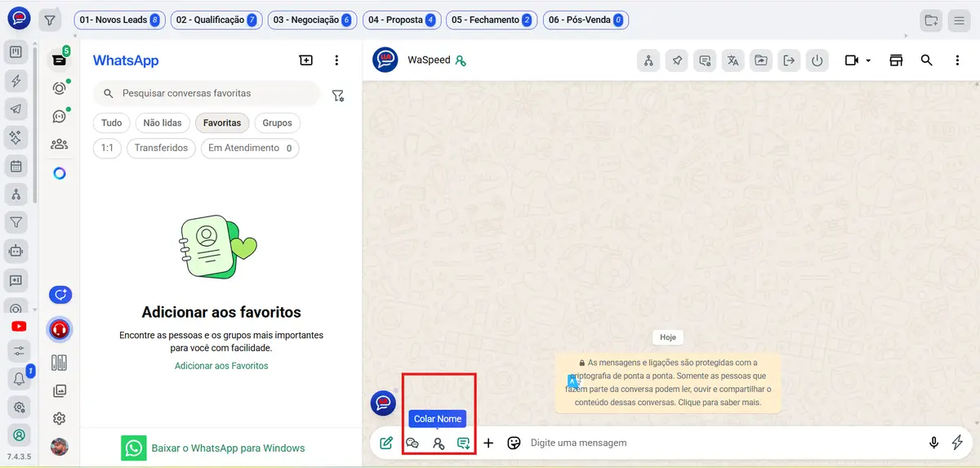Image resolution: width=980 pixels, height=468 pixels.
Task: Open the paper plane broadcast icon
Action: 16,109
